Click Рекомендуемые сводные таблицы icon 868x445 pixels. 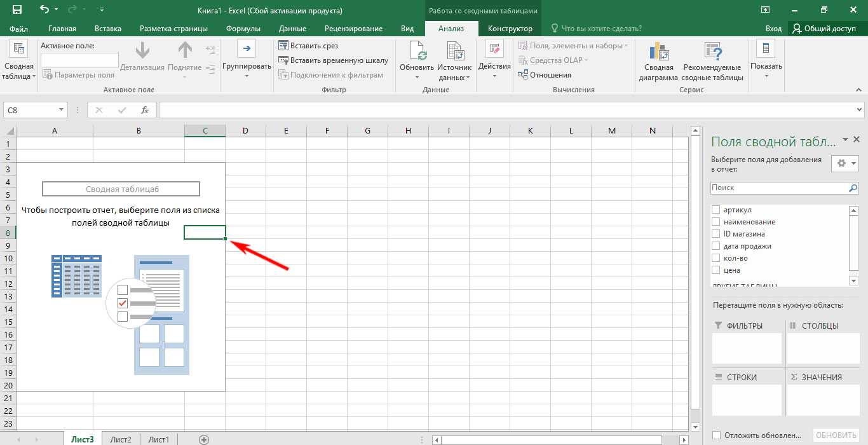click(712, 51)
